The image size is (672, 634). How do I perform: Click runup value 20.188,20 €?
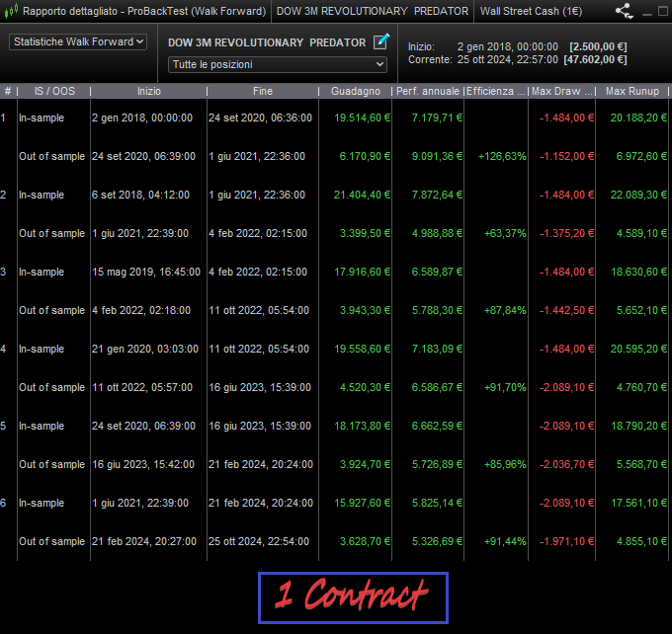pos(638,118)
